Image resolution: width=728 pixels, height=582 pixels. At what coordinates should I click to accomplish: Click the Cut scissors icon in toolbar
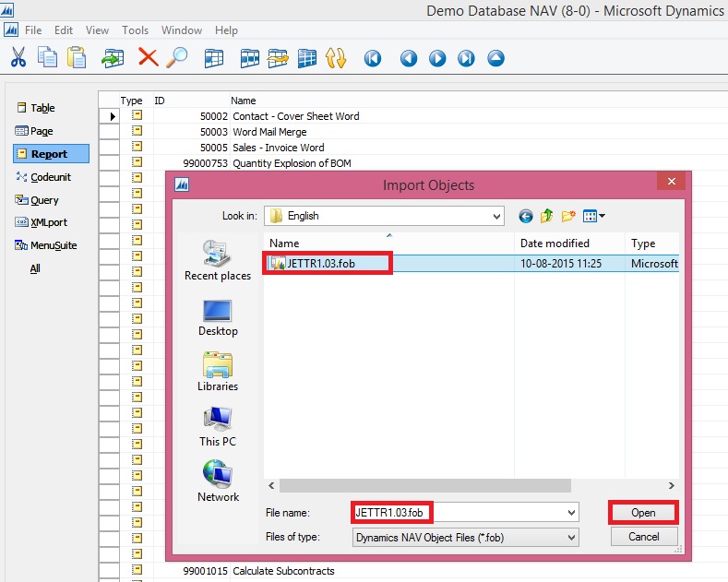click(18, 57)
